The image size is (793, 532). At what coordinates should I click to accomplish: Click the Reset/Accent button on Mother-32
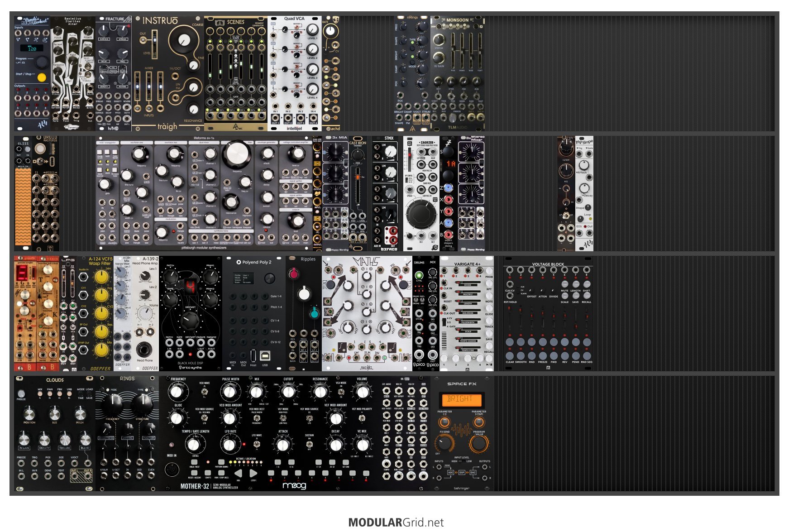195,474
